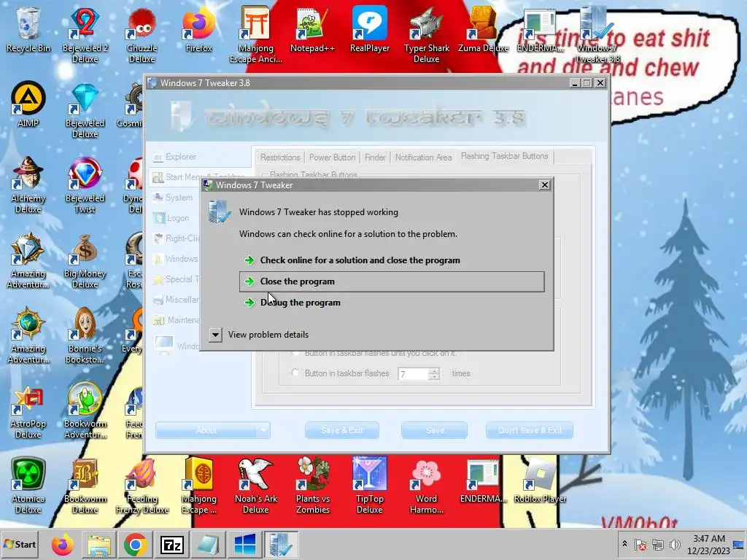Select the Atomica Deluxe desktop icon

(x=28, y=486)
